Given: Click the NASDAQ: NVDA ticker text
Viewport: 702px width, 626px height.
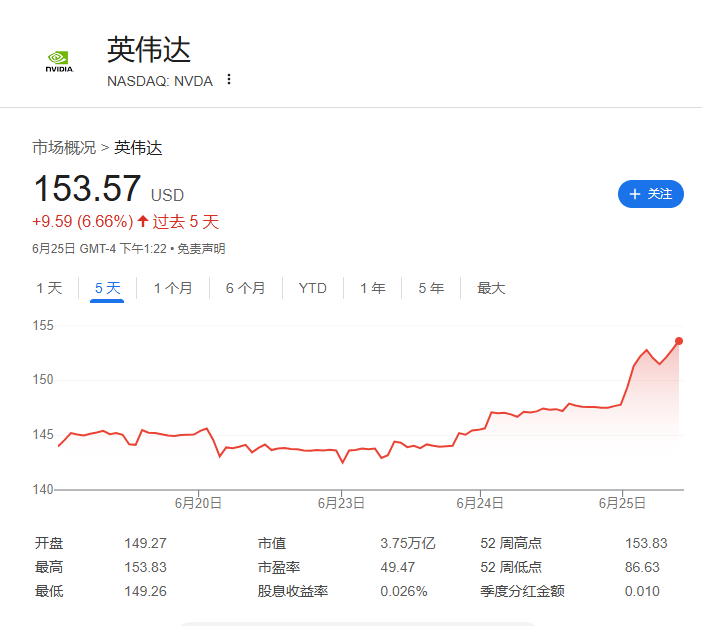Looking at the screenshot, I should coord(160,81).
